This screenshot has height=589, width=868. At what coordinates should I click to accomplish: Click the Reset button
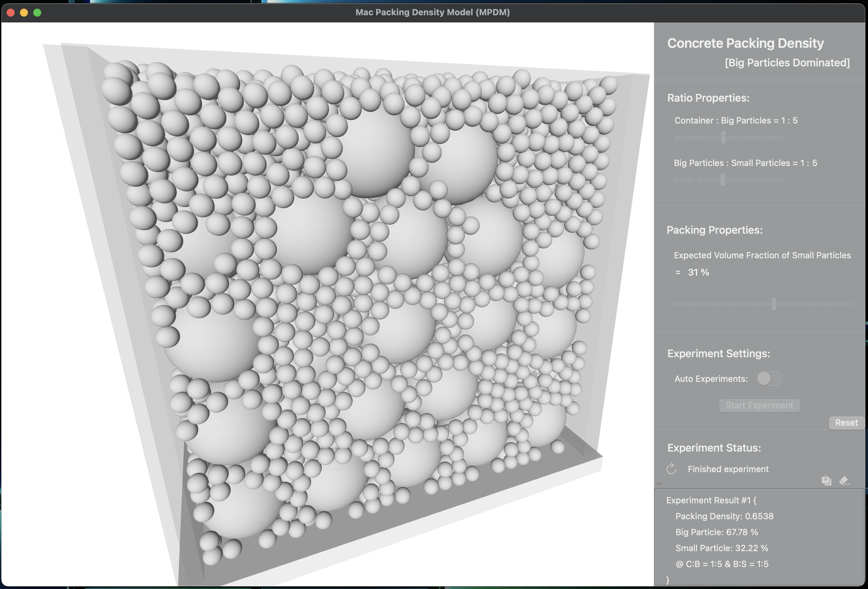click(846, 423)
